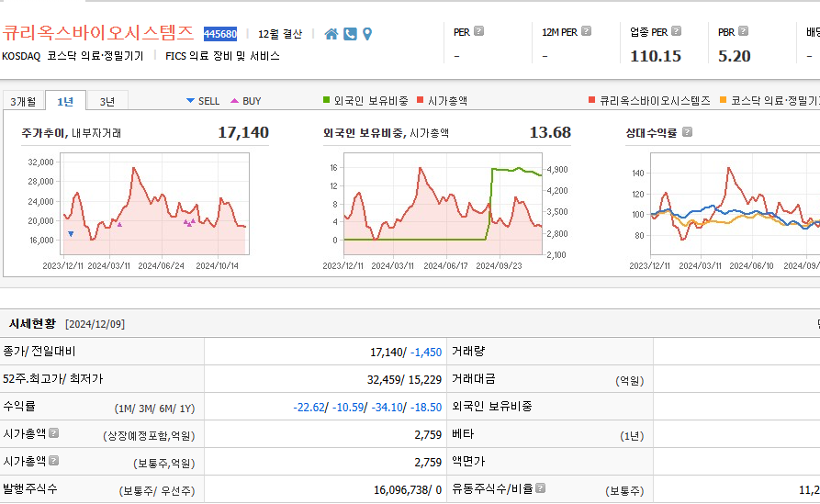Open help icon on 시가총액 상장예정포함 row
Screen dimensions: 820x504
54,433
